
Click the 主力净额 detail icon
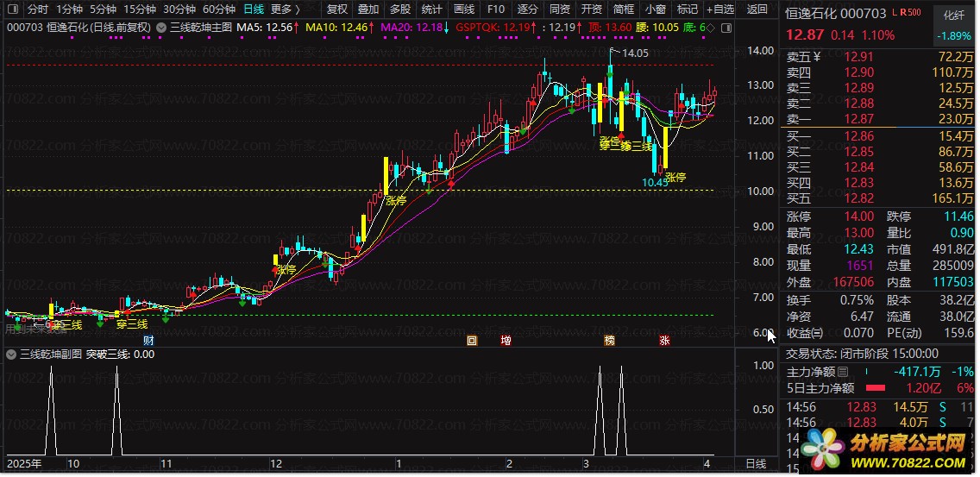pyautogui.click(x=843, y=372)
